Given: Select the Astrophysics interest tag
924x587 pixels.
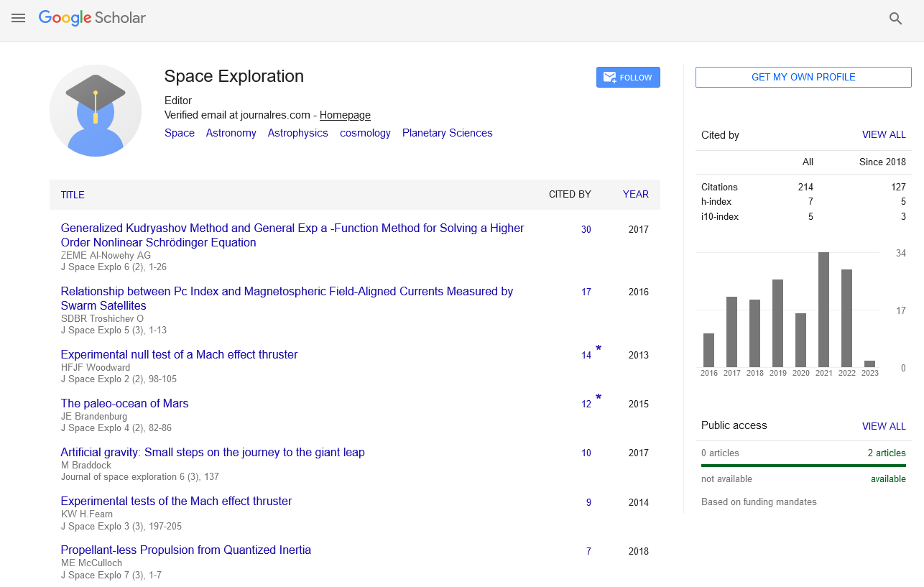Looking at the screenshot, I should click(297, 133).
